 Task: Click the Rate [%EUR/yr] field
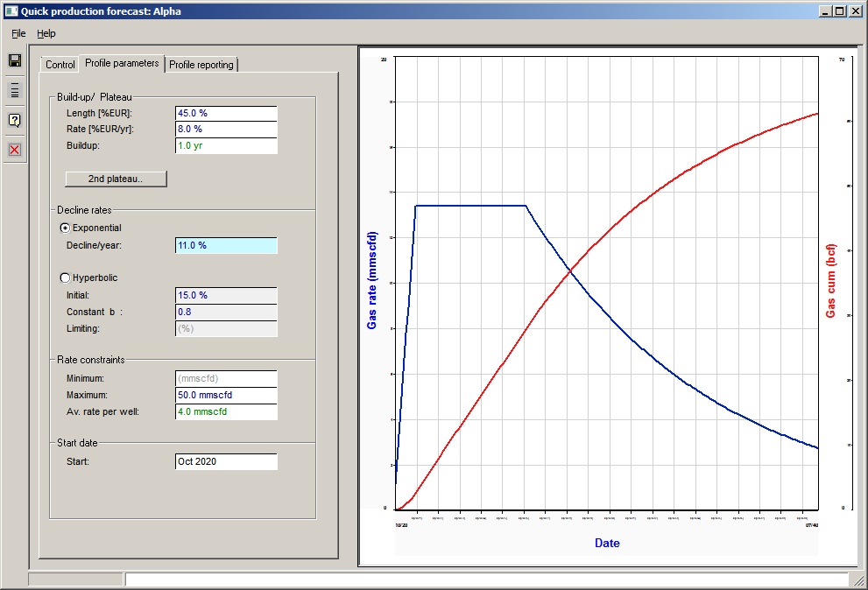pos(226,130)
